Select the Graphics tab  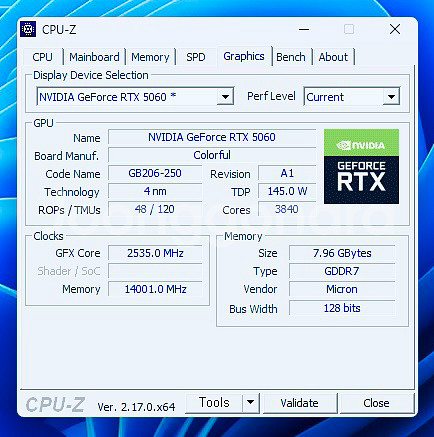244,56
